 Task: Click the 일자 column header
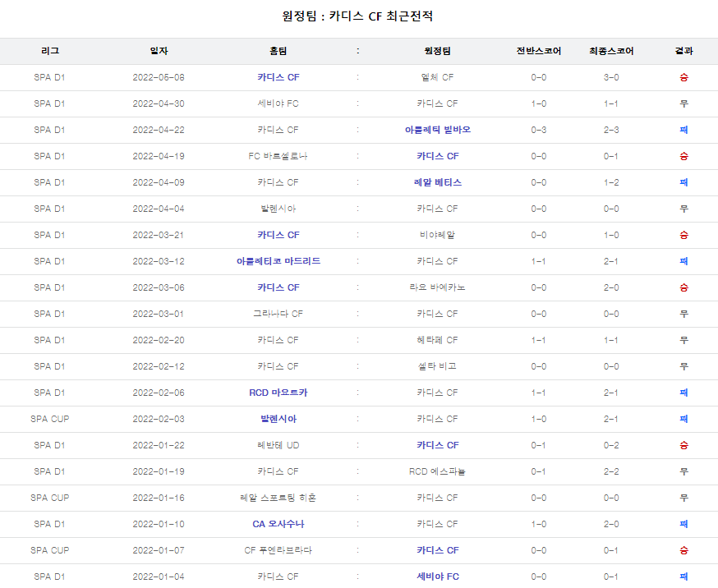[x=159, y=51]
